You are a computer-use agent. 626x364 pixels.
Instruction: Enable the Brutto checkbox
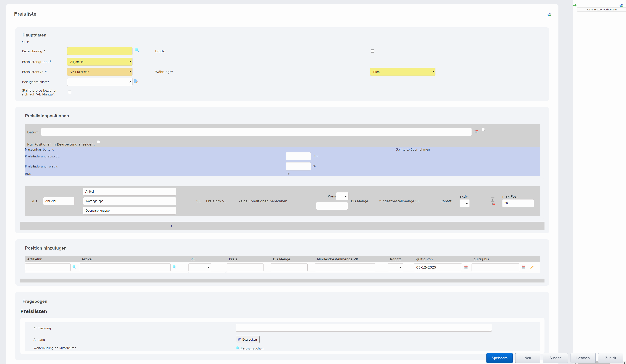372,51
